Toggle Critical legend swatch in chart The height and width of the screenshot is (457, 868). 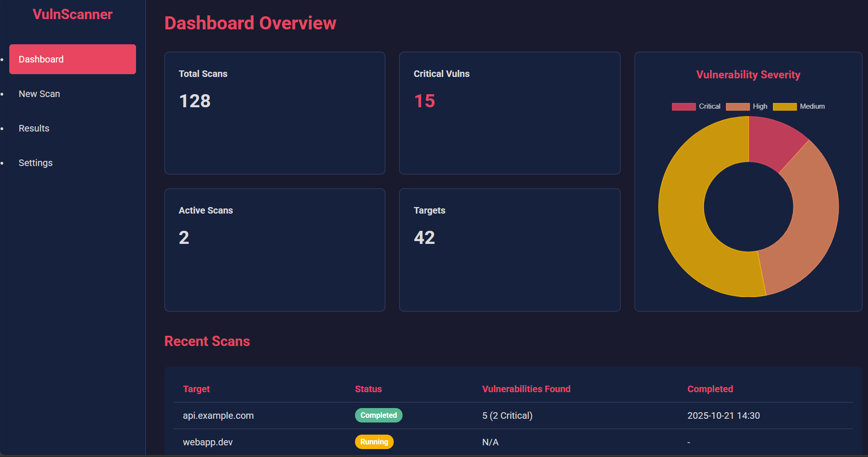click(683, 107)
